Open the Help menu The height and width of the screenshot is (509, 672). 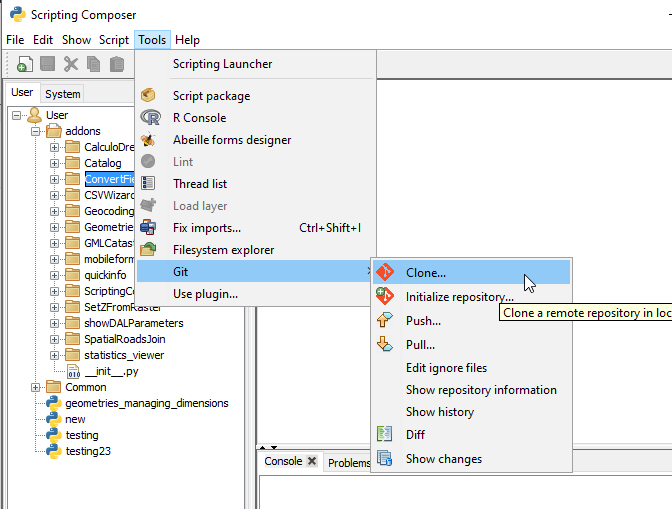(x=187, y=40)
